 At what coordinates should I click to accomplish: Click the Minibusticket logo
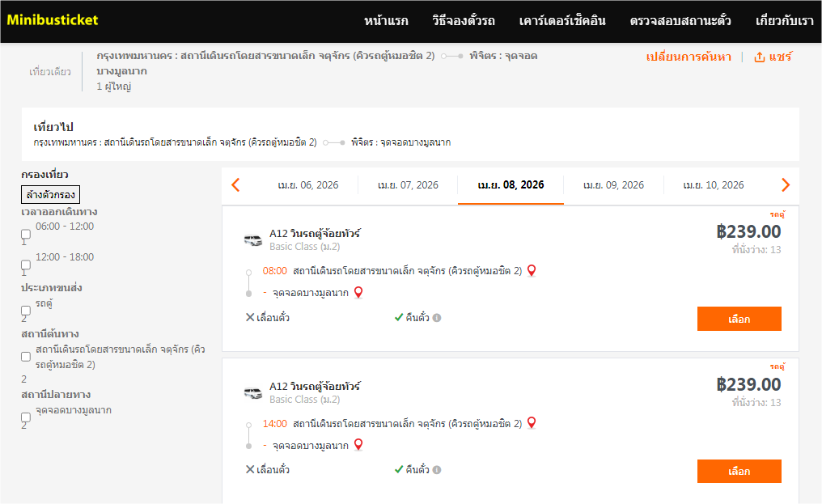[53, 19]
